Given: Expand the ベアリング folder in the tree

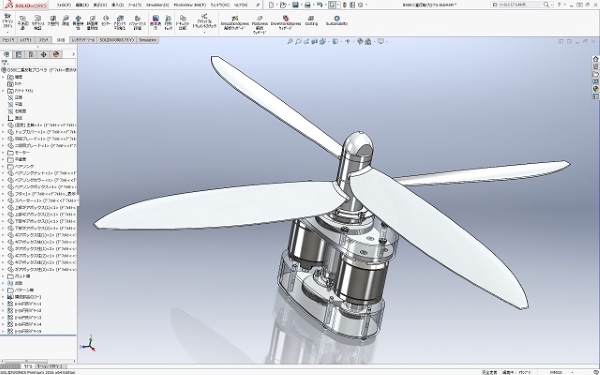Looking at the screenshot, I should (x=3, y=166).
